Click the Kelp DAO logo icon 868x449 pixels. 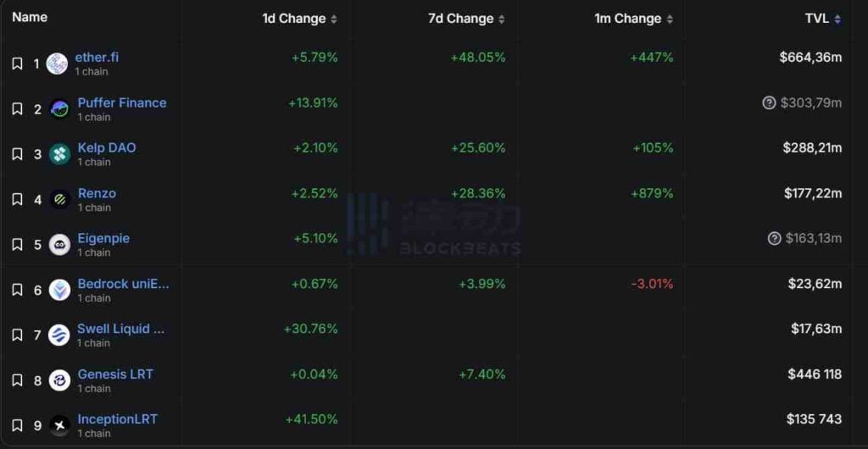[59, 154]
